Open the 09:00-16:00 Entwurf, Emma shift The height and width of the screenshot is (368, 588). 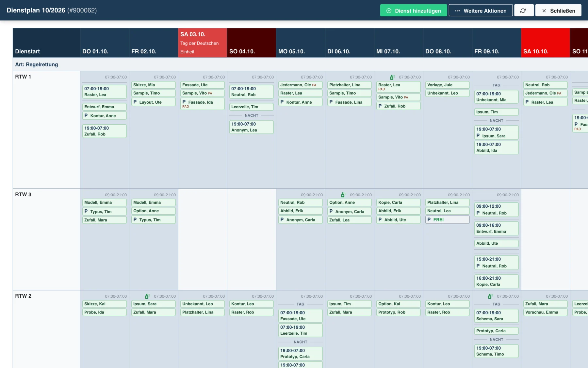click(x=496, y=228)
